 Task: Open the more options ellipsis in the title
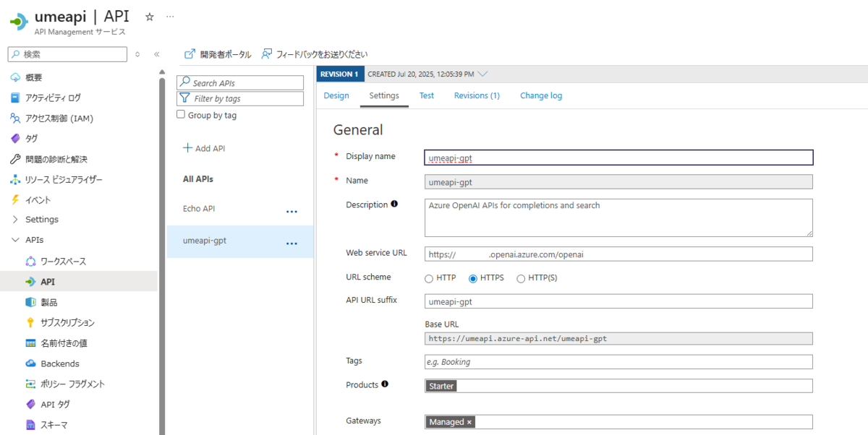tap(170, 16)
